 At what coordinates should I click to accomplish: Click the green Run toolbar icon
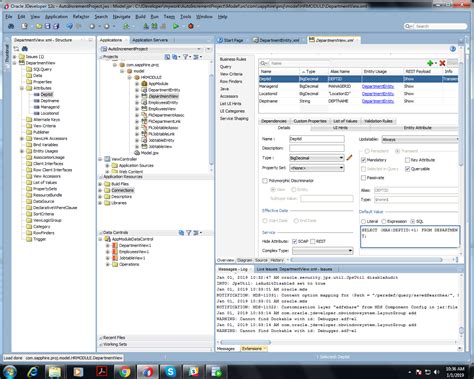click(176, 26)
